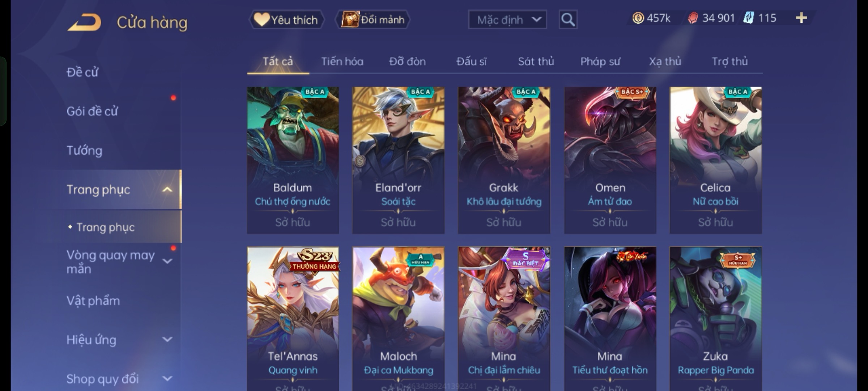Open Yêu thích heart favorites
This screenshot has width=868, height=391.
286,20
